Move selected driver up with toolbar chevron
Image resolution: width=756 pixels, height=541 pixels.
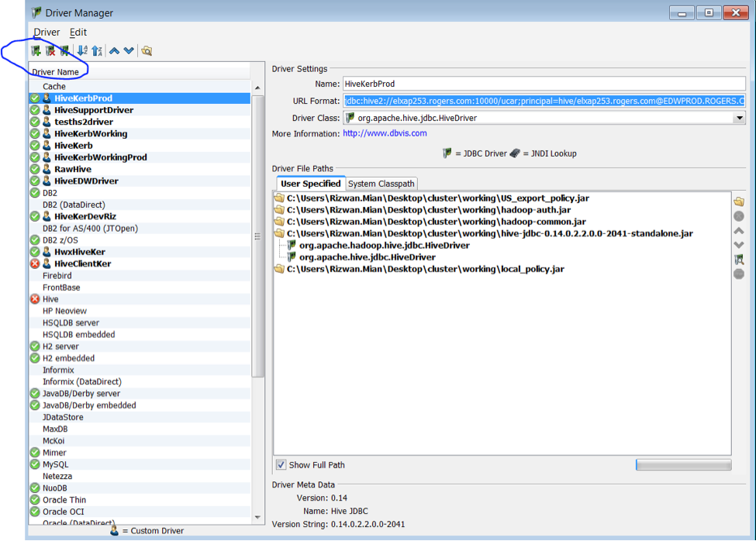pos(114,50)
